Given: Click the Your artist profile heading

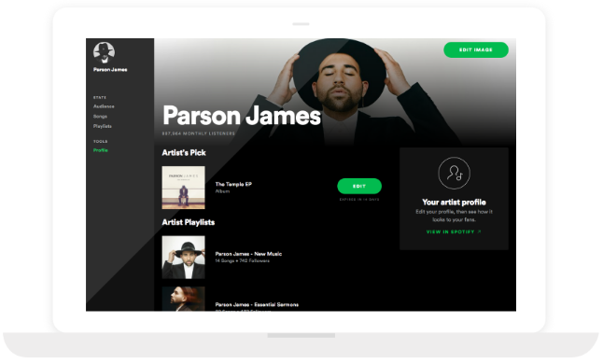Looking at the screenshot, I should (x=454, y=203).
